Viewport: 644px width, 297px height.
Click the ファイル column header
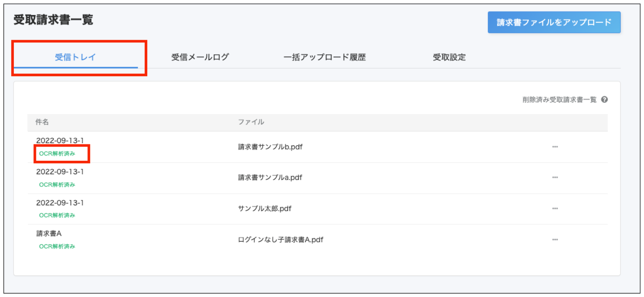(251, 122)
